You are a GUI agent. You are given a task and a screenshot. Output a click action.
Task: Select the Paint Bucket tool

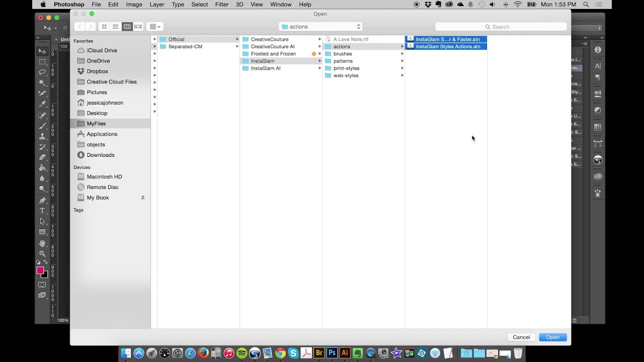tap(42, 168)
